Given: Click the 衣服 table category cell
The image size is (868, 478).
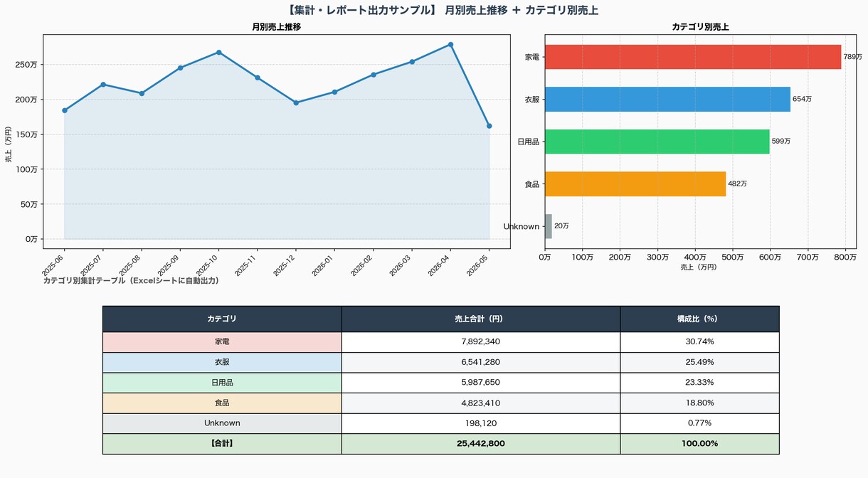Looking at the screenshot, I should [222, 363].
